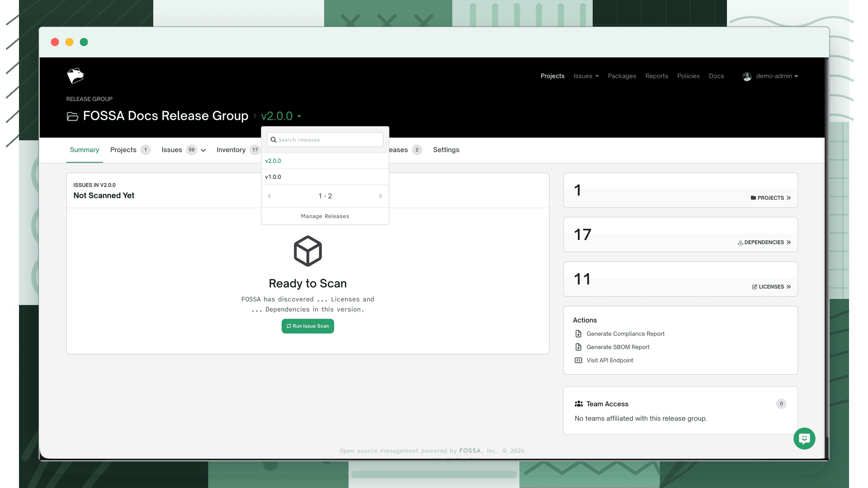868x488 pixels.
Task: Select release v1.0.0 from the list
Action: pos(325,177)
